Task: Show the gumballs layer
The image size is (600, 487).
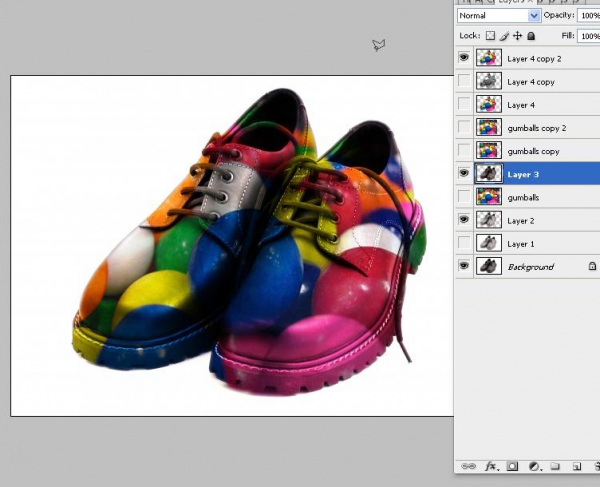Action: (464, 196)
